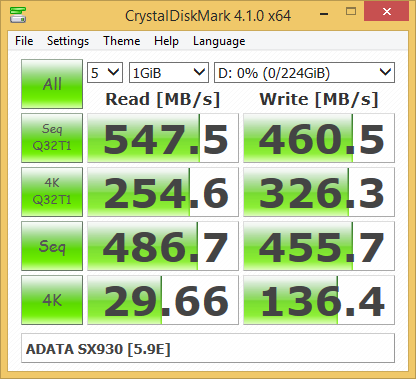Run the plain Seq benchmark test
416x379 pixels.
click(x=52, y=246)
